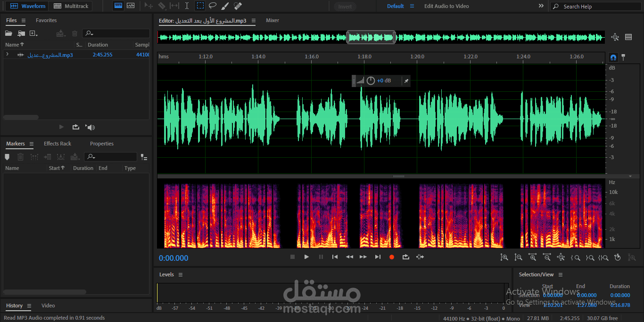Click the Stop playback button
This screenshot has height=322, width=644.
click(292, 257)
